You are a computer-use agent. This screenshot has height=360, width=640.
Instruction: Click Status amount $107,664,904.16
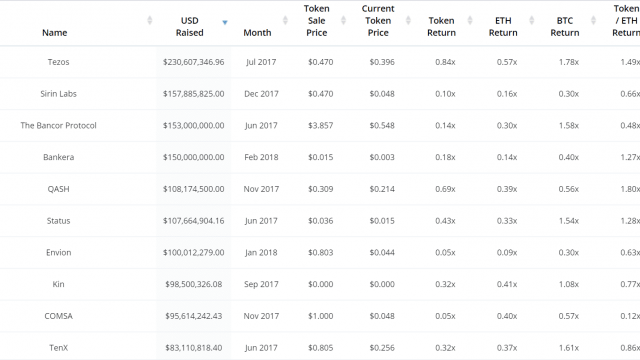[193, 221]
